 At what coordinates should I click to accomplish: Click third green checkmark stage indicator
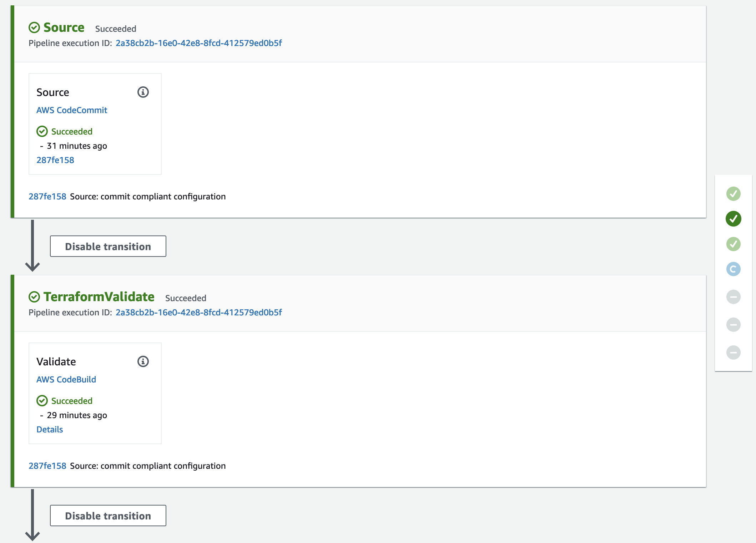pos(733,244)
